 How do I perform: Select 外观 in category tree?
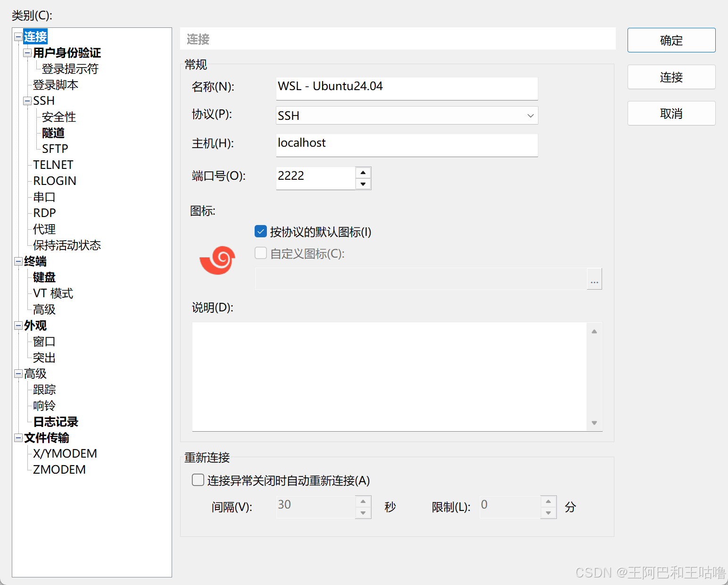pyautogui.click(x=35, y=326)
